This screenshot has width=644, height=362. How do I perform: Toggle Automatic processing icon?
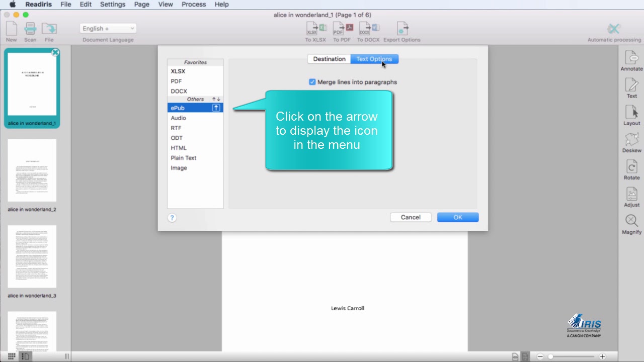[614, 29]
